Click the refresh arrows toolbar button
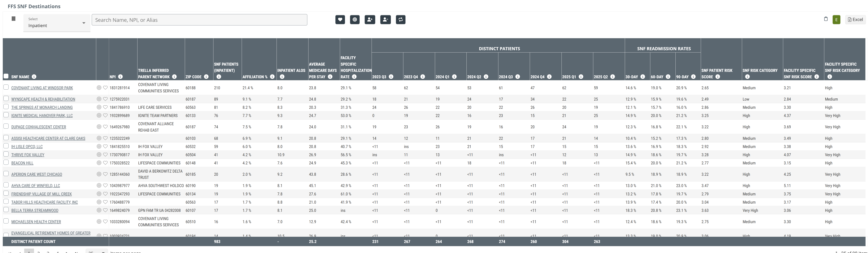The width and height of the screenshot is (868, 253). coord(400,20)
